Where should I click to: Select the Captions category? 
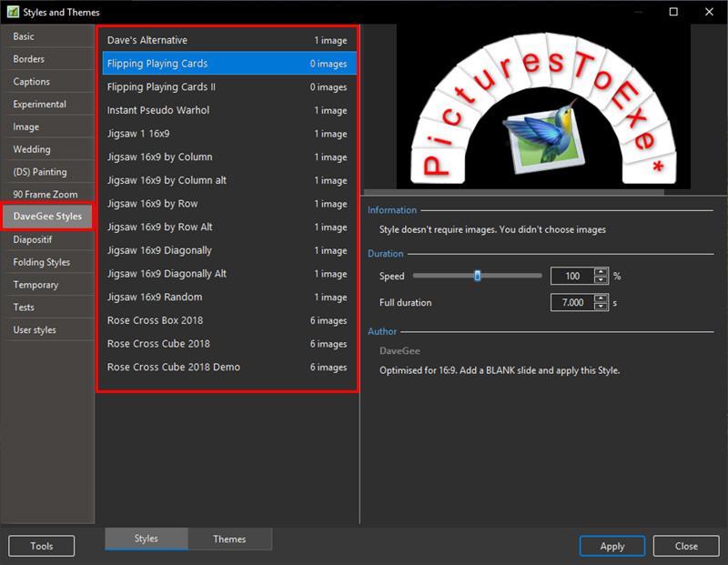point(48,82)
